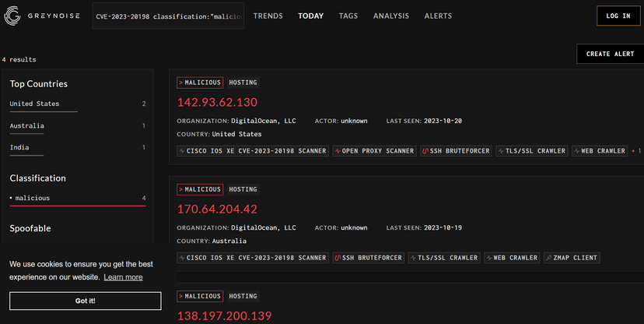Click Hosting badge for 138.197.200.139

point(243,297)
